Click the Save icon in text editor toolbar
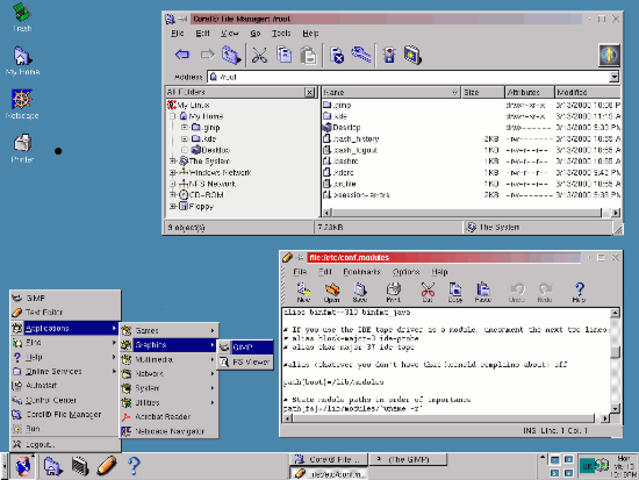Screen dimensions: 639x480 pos(360,292)
